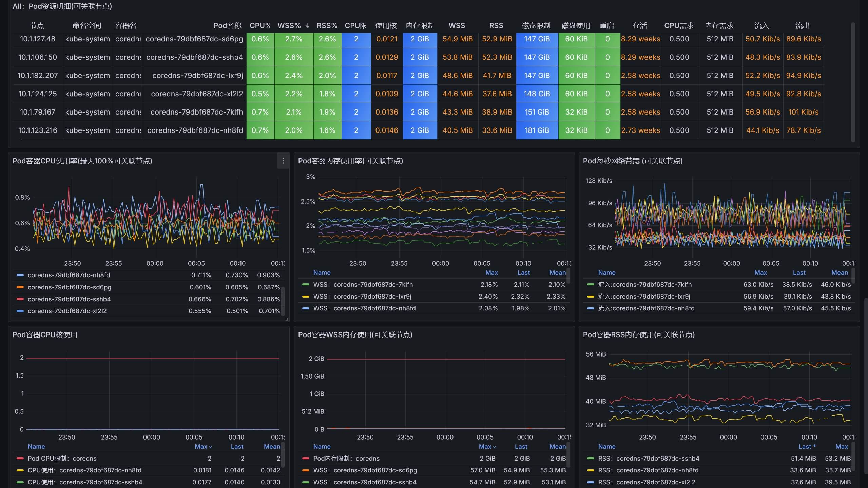
Task: Click pod name coredns-79dbf687dc-7klfh in table
Action: tap(197, 112)
